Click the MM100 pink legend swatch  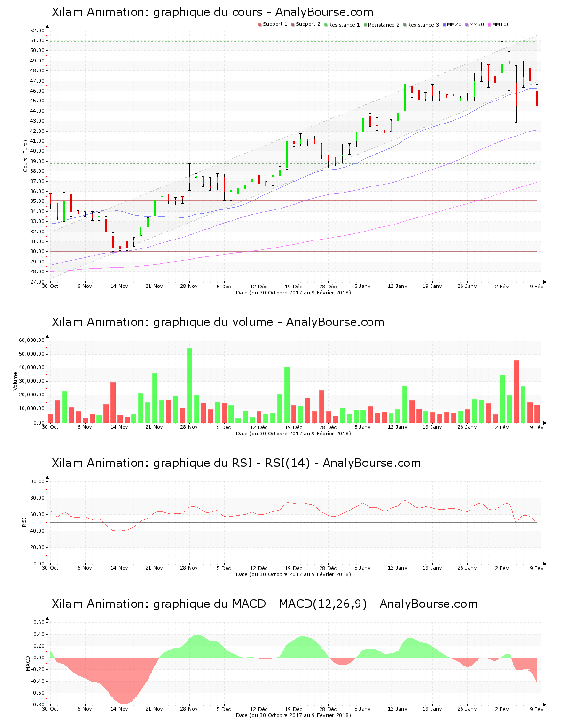tap(489, 24)
